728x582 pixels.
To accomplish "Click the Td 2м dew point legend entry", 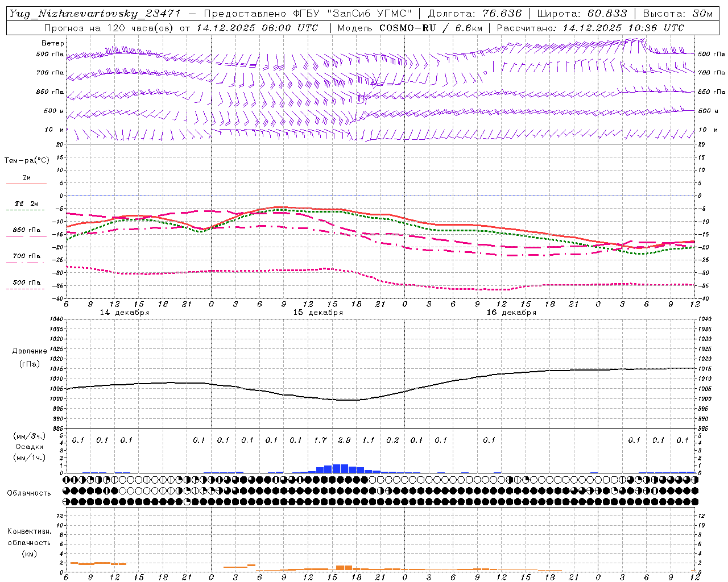I will click(26, 203).
